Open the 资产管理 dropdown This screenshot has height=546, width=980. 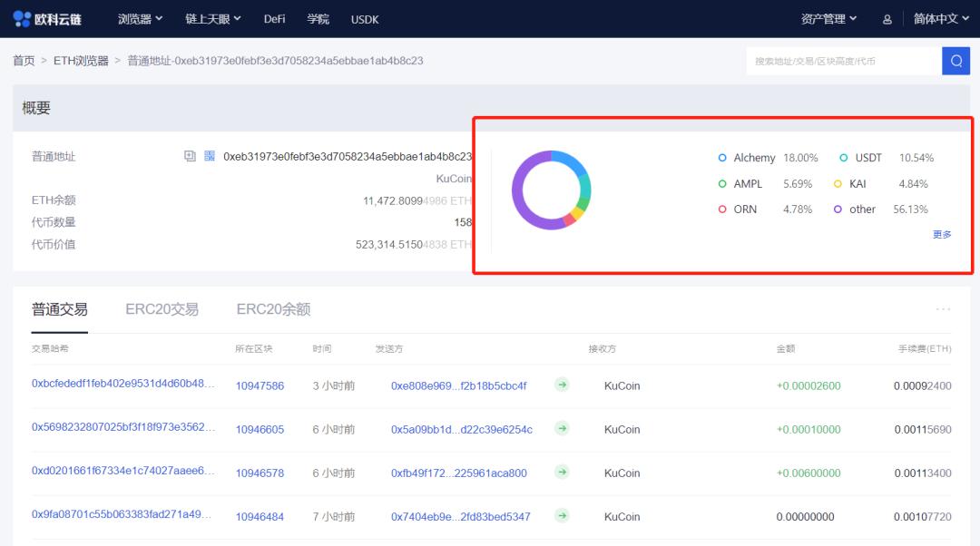828,19
